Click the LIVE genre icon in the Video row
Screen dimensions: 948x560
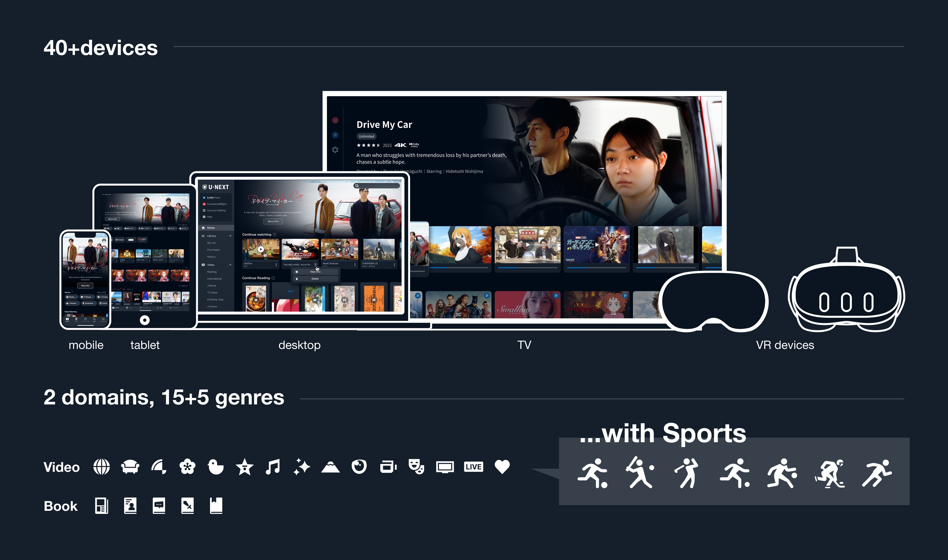pyautogui.click(x=473, y=467)
